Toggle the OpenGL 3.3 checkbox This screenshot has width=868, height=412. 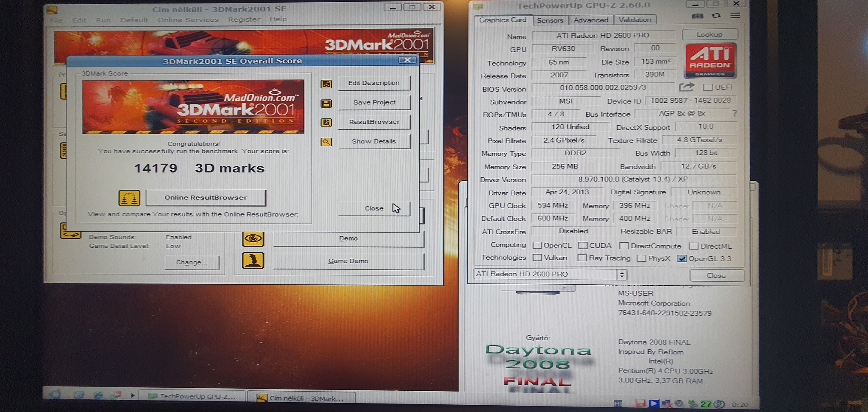click(682, 258)
